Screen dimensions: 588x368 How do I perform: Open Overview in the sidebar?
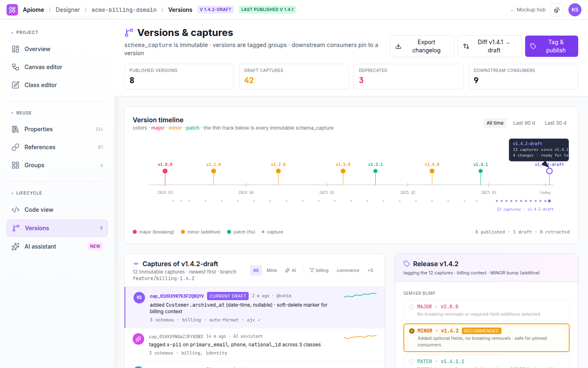[57, 49]
